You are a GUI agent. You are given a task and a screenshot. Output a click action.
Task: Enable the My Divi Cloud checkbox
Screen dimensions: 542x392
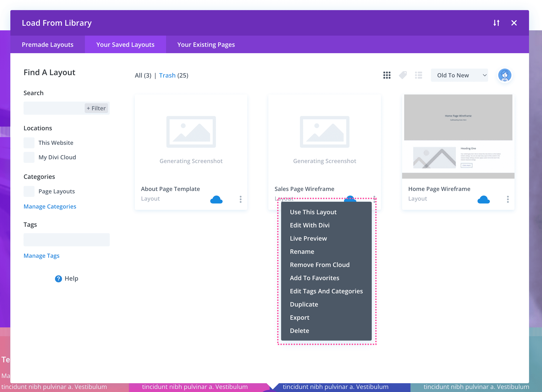[29, 157]
